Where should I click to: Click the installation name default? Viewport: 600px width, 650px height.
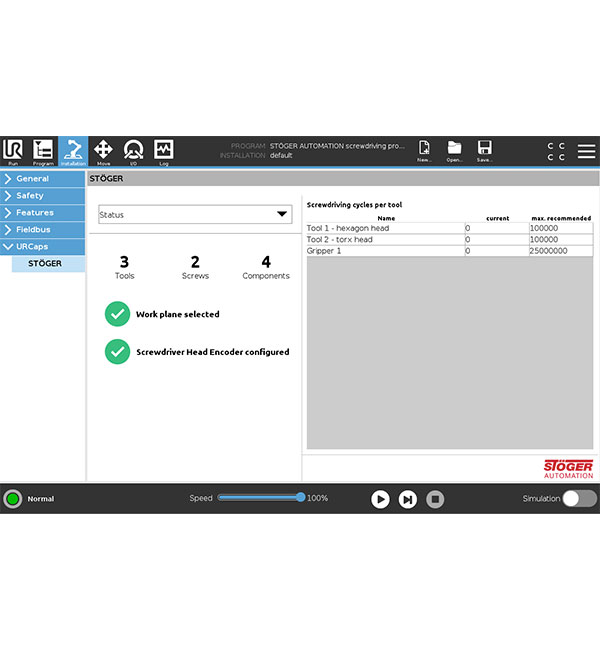[281, 155]
